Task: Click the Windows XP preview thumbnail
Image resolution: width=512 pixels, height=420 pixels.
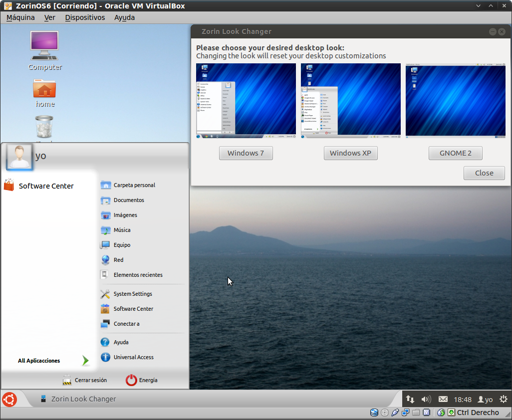Action: point(350,100)
